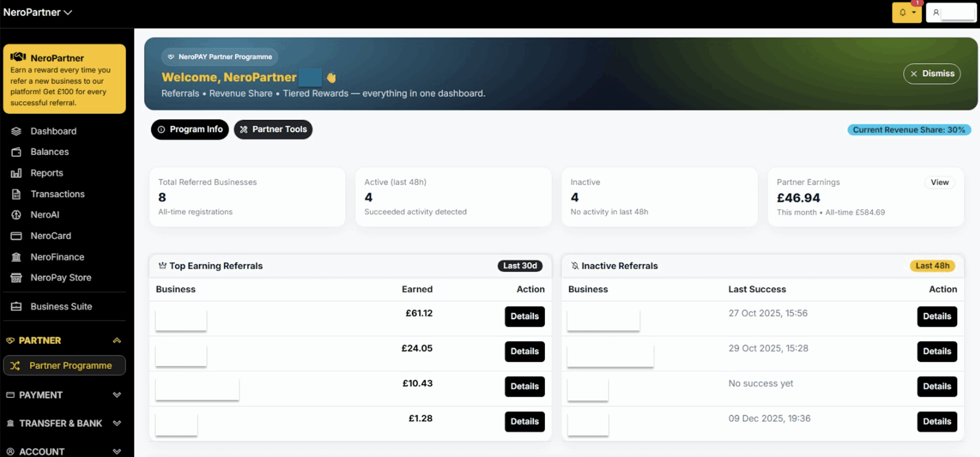The width and height of the screenshot is (980, 457).
Task: Click View on the Partner Earnings card
Action: [x=939, y=182]
